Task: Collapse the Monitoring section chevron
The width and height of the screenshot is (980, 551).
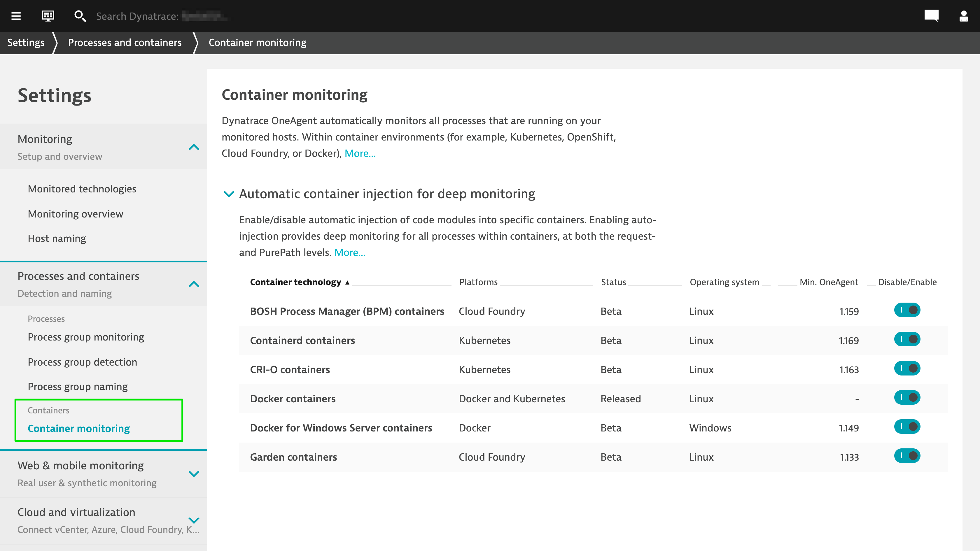Action: [194, 147]
